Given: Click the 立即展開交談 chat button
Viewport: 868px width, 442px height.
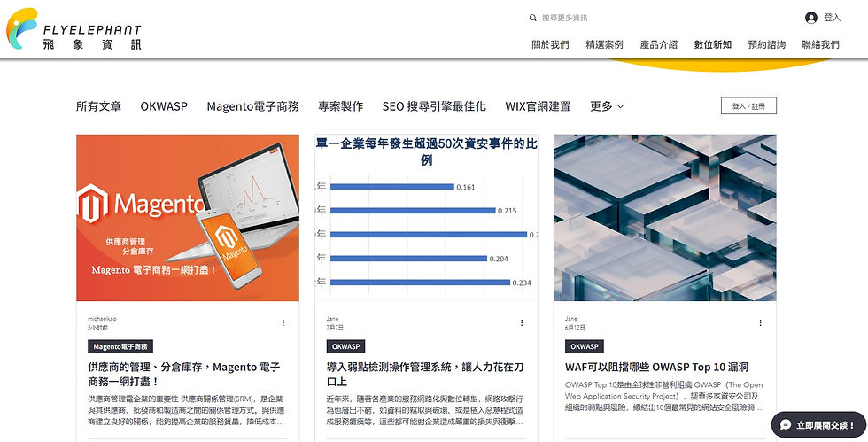Looking at the screenshot, I should pyautogui.click(x=818, y=425).
